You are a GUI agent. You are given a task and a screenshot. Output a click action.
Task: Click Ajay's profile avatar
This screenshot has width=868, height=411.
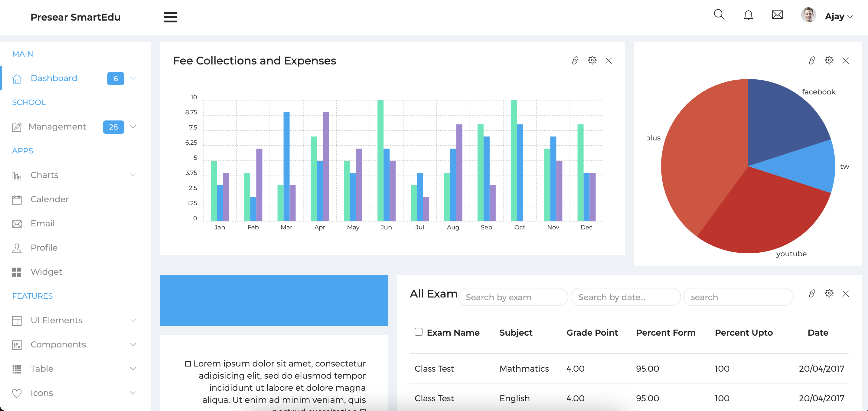[x=808, y=15]
